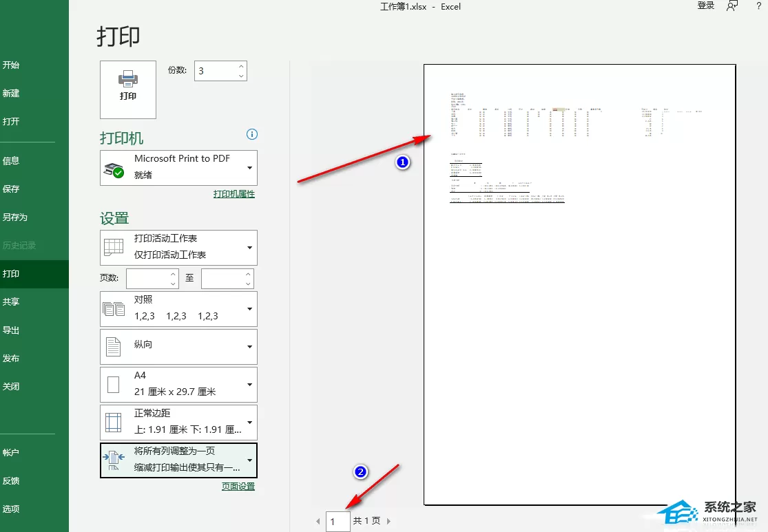The image size is (768, 532).
Task: Open the collated 1,2,3 dropdown
Action: [178, 309]
